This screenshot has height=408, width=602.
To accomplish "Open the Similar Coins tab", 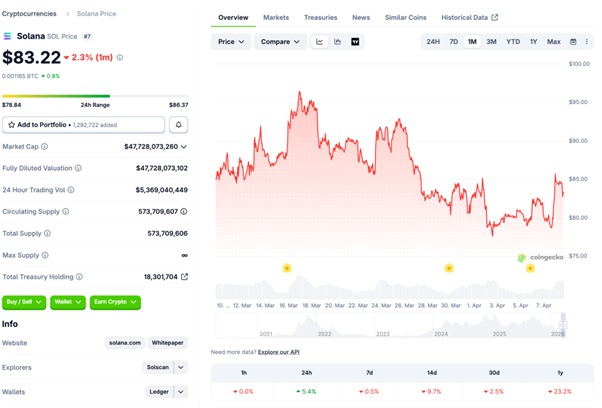I will [x=403, y=18].
